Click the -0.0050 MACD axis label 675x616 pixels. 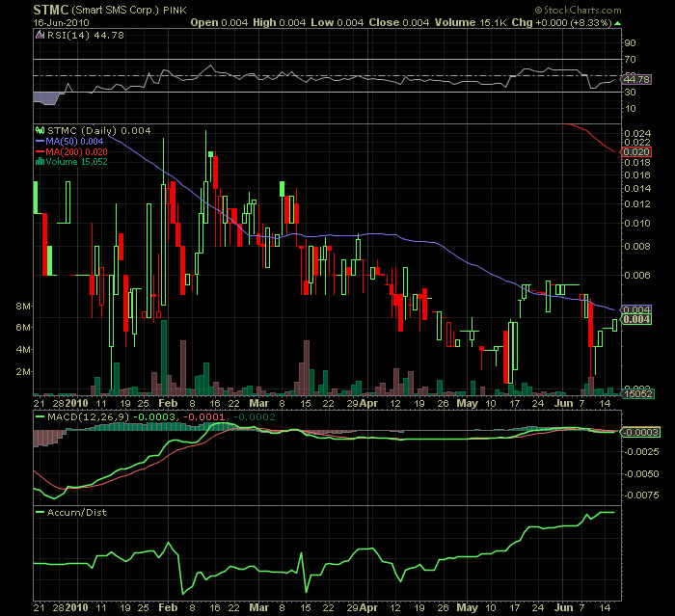click(641, 474)
